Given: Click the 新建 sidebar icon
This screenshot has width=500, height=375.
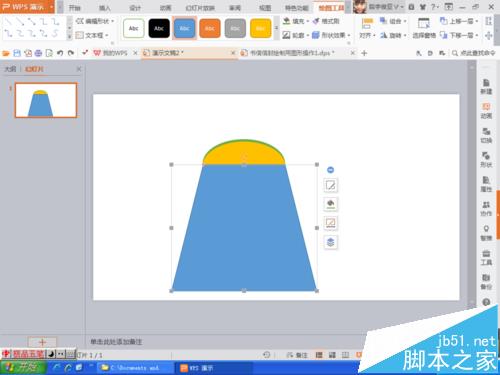Looking at the screenshot, I should (x=486, y=87).
